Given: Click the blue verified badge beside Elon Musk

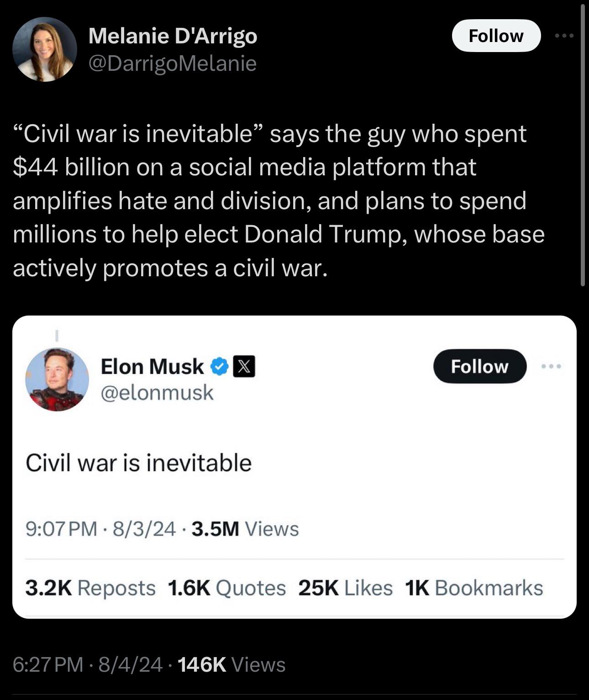Looking at the screenshot, I should (x=220, y=367).
